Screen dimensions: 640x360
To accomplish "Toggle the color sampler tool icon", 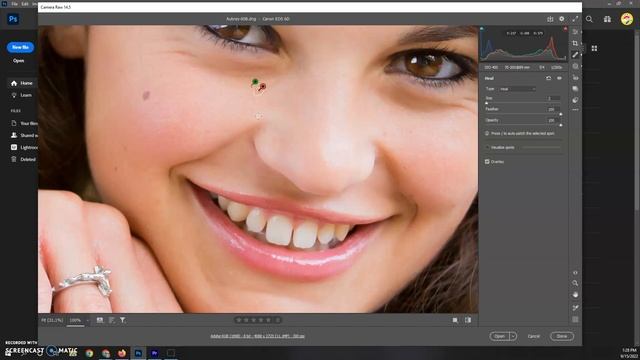I will pyautogui.click(x=575, y=307).
